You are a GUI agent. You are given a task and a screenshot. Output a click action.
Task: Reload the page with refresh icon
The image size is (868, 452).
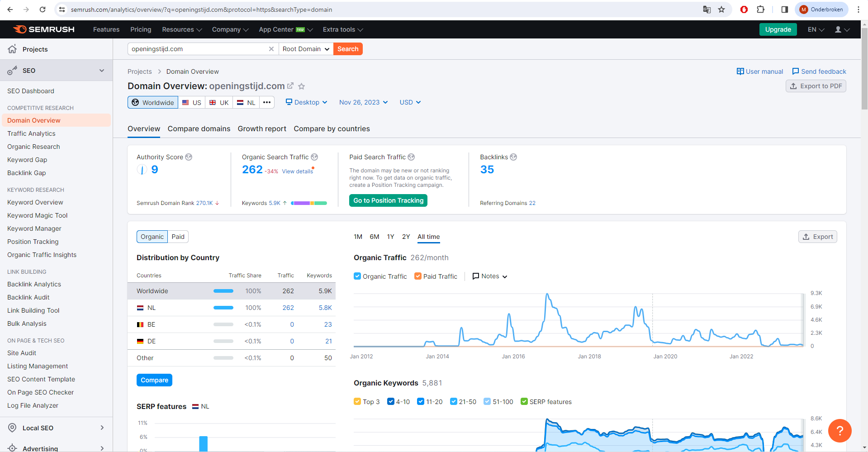click(43, 10)
